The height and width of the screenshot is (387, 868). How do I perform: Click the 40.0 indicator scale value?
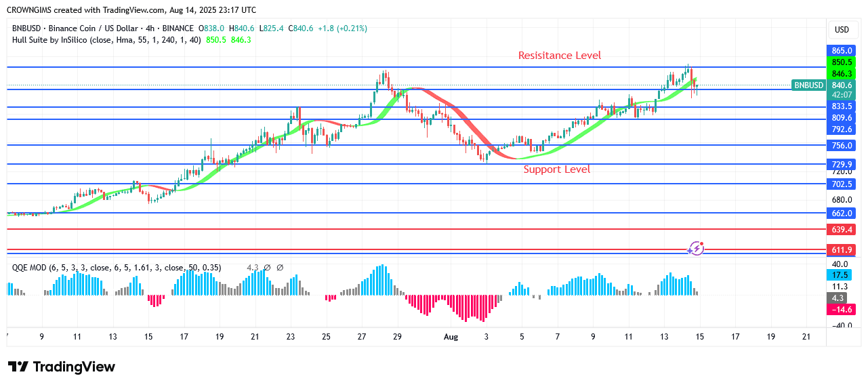point(840,264)
